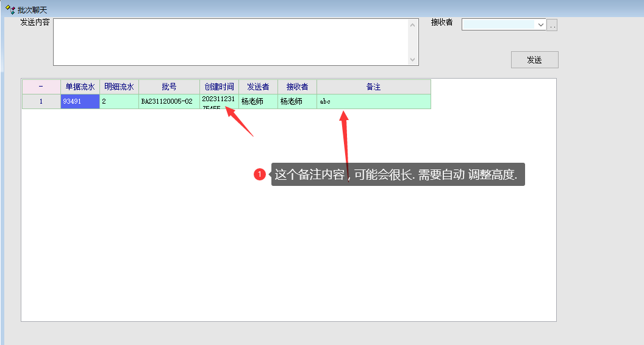The width and height of the screenshot is (644, 345).
Task: Click the 接收者 column header in grid
Action: coord(297,87)
